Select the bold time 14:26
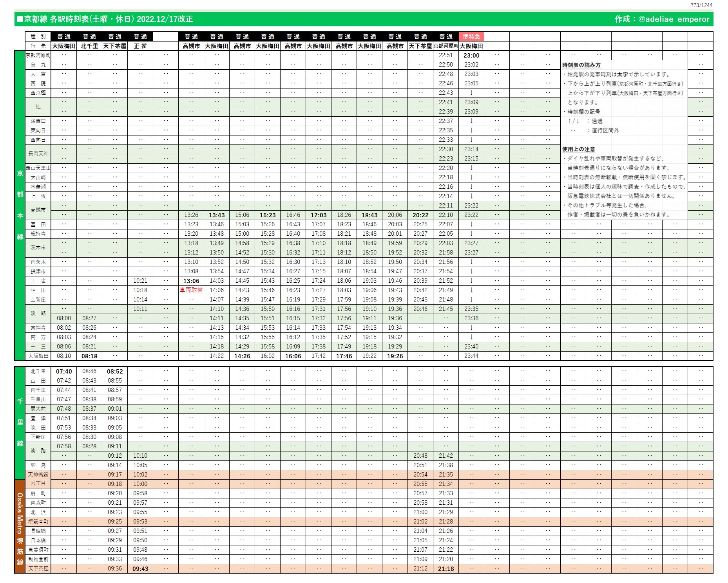The height and width of the screenshot is (583, 728). 242,356
